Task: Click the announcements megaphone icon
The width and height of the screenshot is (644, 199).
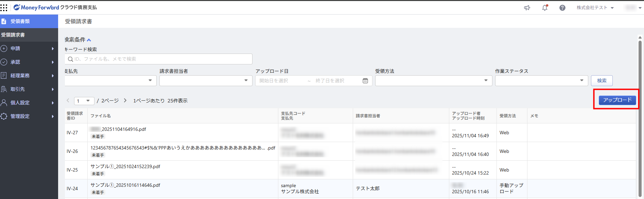Action: 527,8
